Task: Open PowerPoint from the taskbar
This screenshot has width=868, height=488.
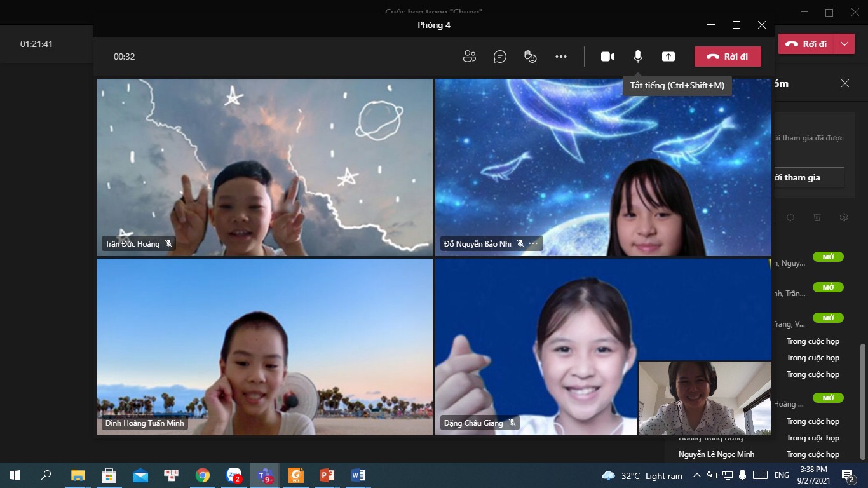Action: (x=327, y=475)
